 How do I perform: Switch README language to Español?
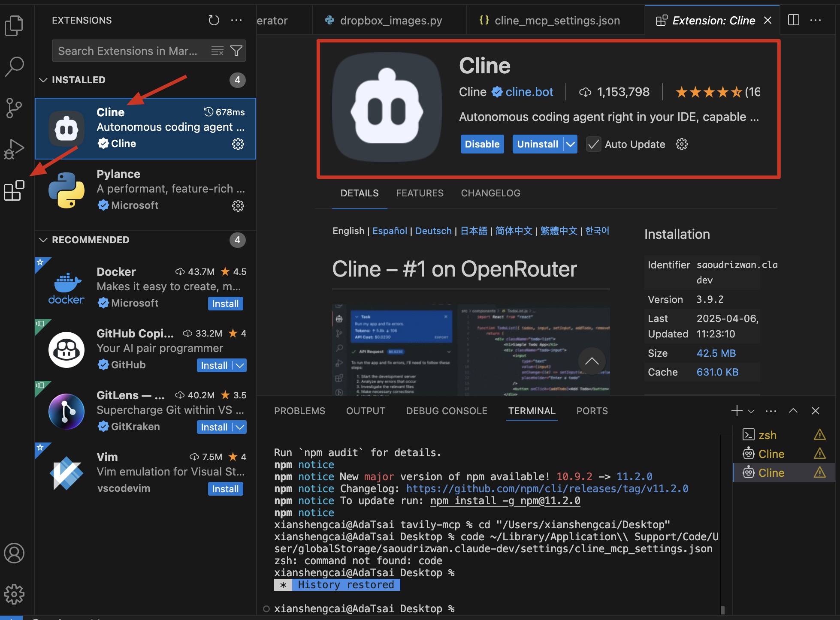[x=390, y=231]
